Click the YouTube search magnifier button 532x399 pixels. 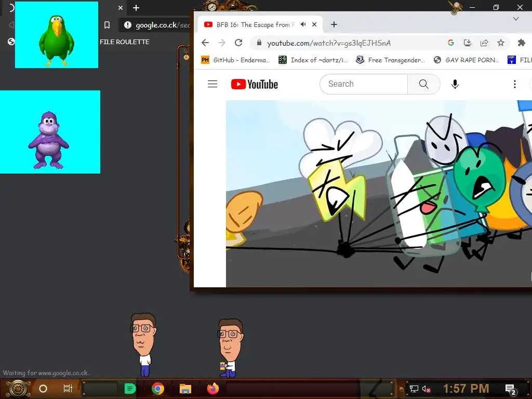point(424,84)
